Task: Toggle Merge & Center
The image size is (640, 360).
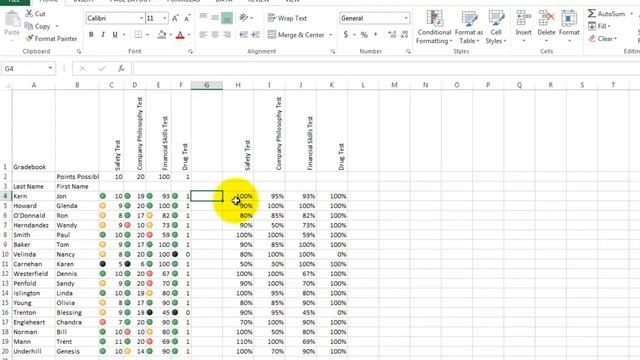Action: click(x=296, y=35)
